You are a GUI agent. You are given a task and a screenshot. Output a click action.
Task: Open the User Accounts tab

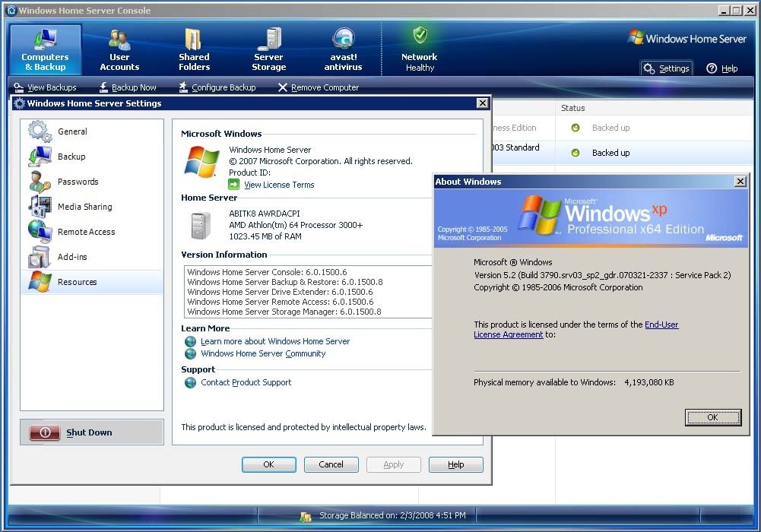pos(119,49)
